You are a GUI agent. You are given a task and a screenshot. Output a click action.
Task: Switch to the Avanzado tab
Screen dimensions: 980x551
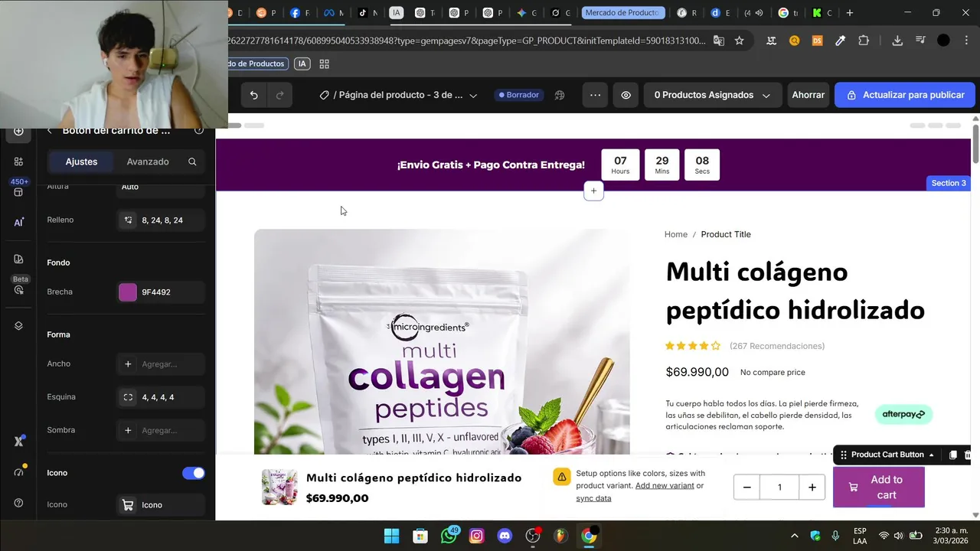point(148,161)
